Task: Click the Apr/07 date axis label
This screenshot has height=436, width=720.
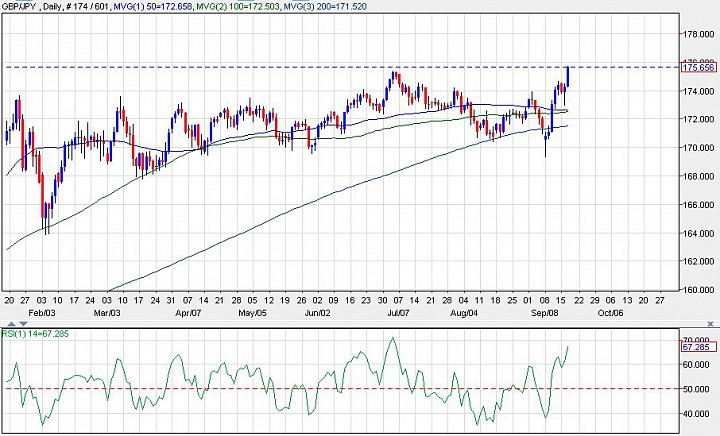Action: click(188, 313)
